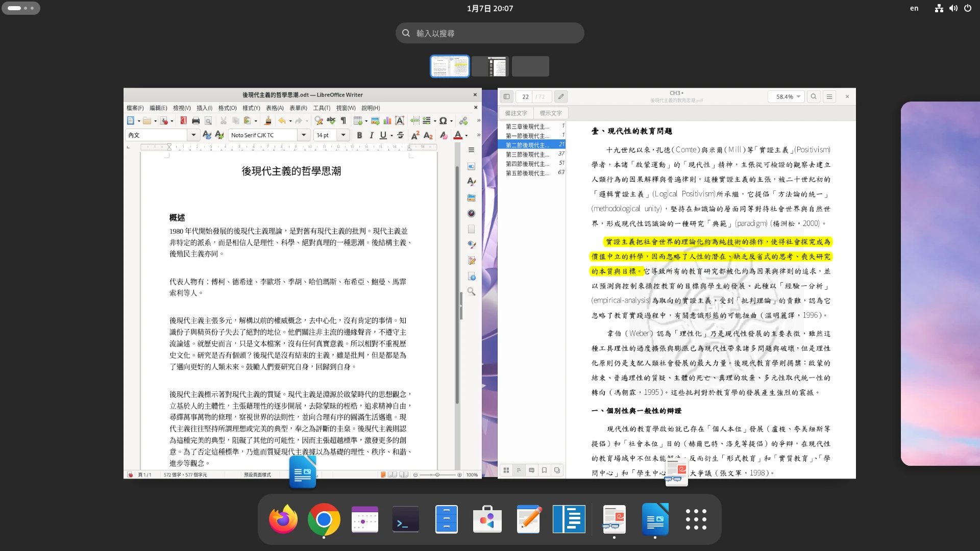Click the annotation pencil icon in PDF viewer
980x551 pixels.
tap(561, 96)
